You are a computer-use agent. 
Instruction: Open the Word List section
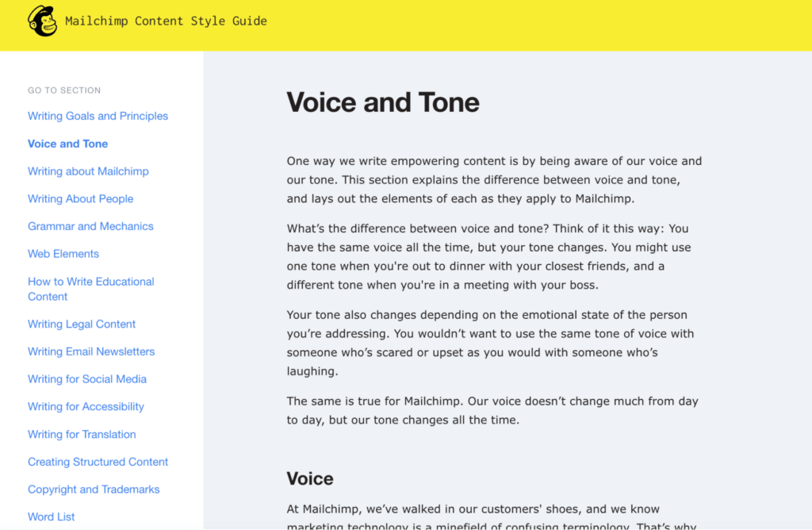pos(52,517)
